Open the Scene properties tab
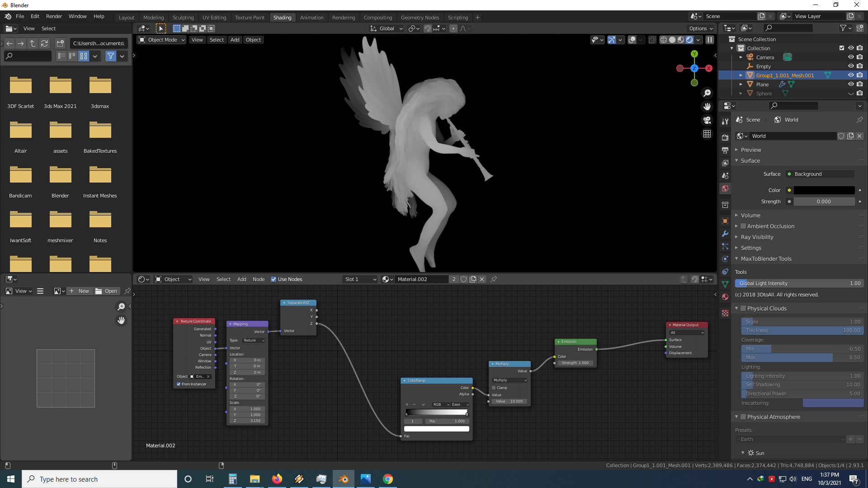 [725, 175]
